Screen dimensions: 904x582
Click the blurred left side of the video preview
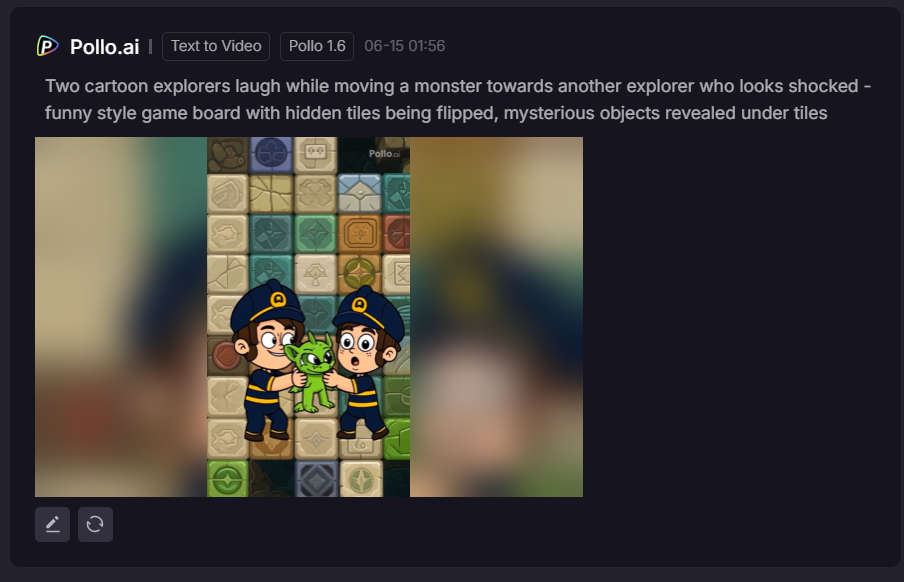121,317
